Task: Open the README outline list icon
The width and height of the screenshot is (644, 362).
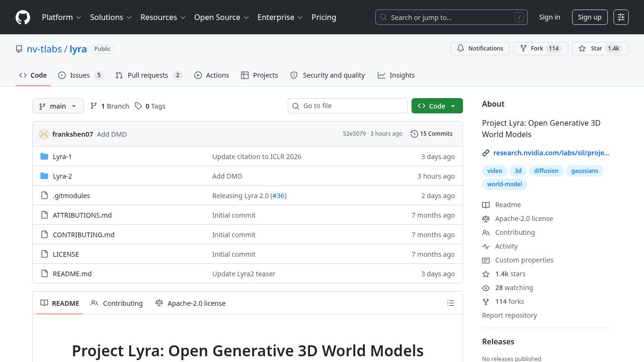Action: tap(451, 303)
